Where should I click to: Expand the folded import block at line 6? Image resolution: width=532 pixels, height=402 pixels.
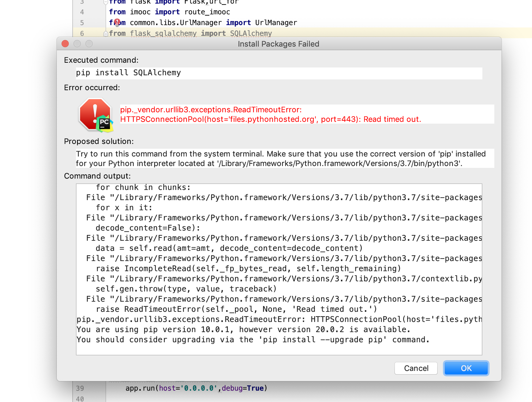[105, 34]
